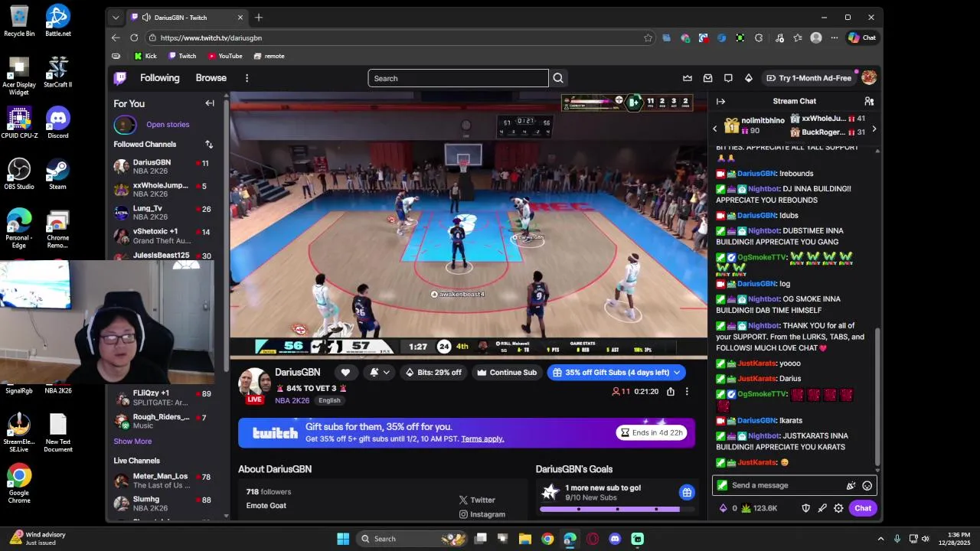Click Bits: 29% off button
Image resolution: width=980 pixels, height=551 pixels.
pyautogui.click(x=433, y=373)
